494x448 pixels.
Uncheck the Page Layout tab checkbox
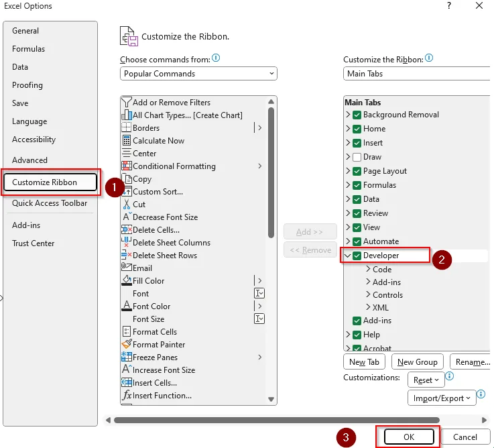pyautogui.click(x=357, y=171)
